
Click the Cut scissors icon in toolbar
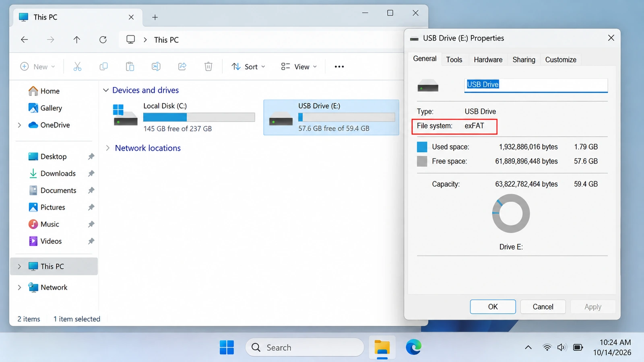[x=77, y=66]
